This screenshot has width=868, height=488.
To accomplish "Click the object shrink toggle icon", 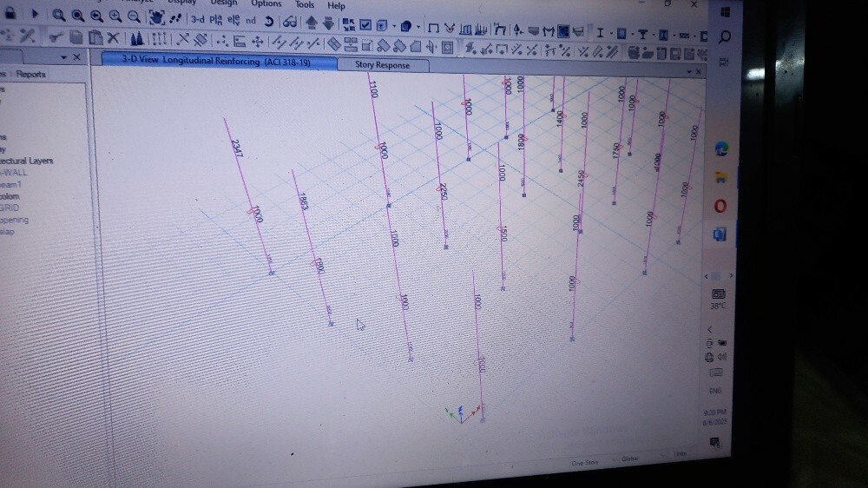I will pos(348,23).
